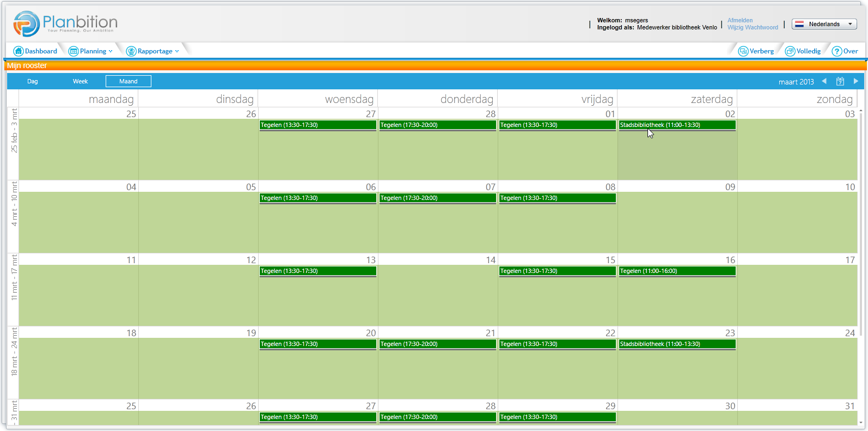Open Tegelen shift on Wednesday 06

(318, 198)
